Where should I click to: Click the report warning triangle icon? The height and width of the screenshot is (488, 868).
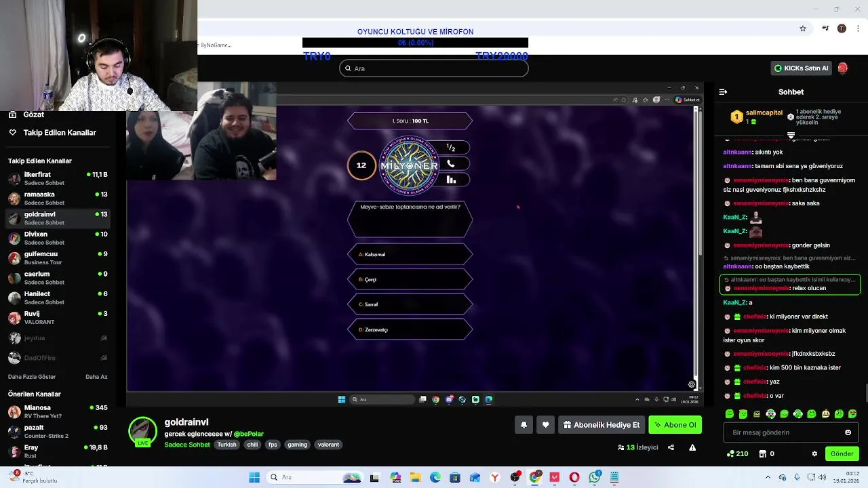(692, 447)
